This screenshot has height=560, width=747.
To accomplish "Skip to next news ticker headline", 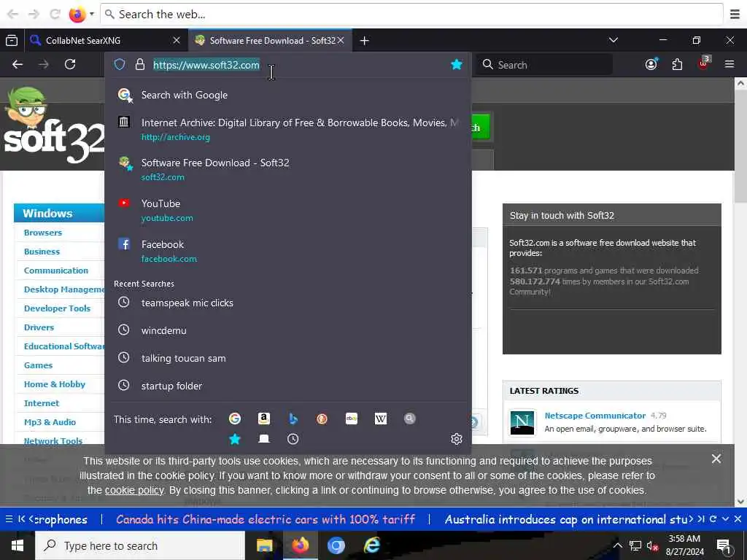I will (x=701, y=519).
